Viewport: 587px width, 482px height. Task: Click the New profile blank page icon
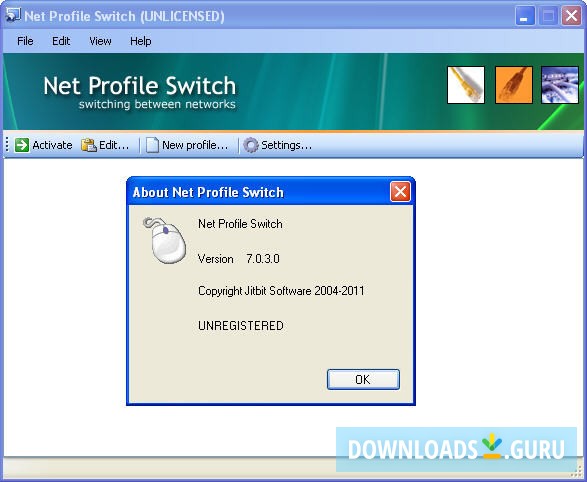click(152, 145)
